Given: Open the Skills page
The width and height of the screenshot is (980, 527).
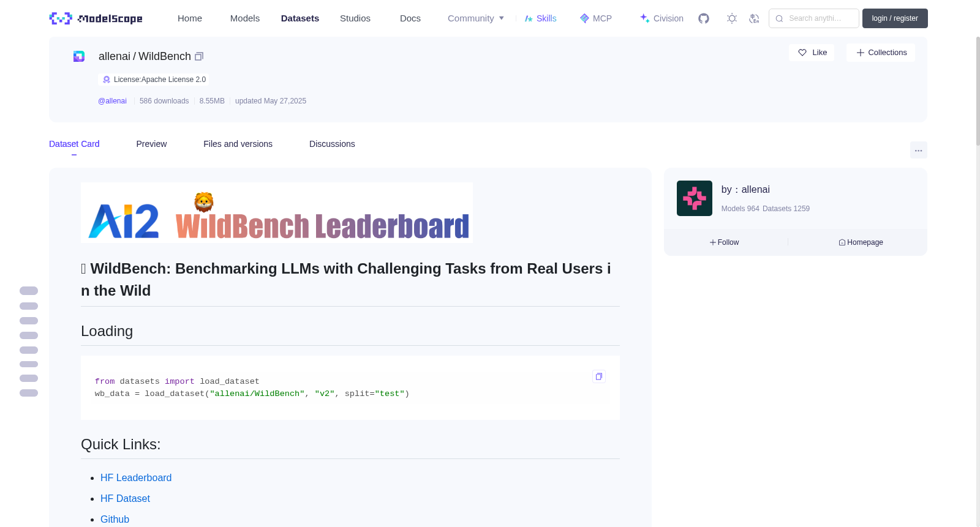Looking at the screenshot, I should (x=540, y=18).
